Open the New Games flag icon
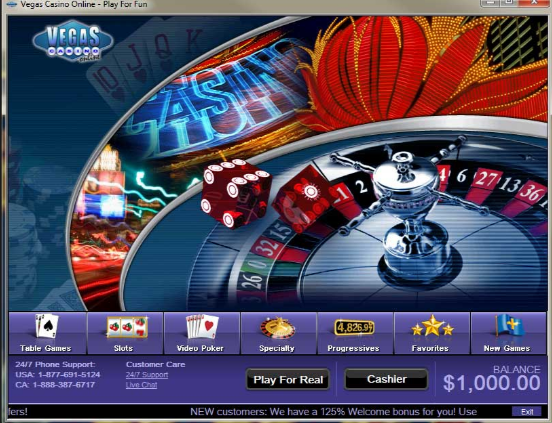552x423 pixels. (x=509, y=325)
